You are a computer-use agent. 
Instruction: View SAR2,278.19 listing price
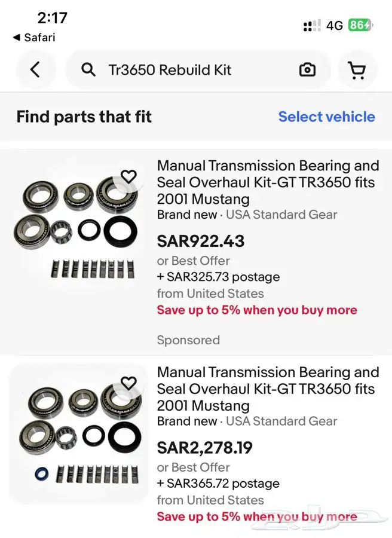click(x=205, y=447)
